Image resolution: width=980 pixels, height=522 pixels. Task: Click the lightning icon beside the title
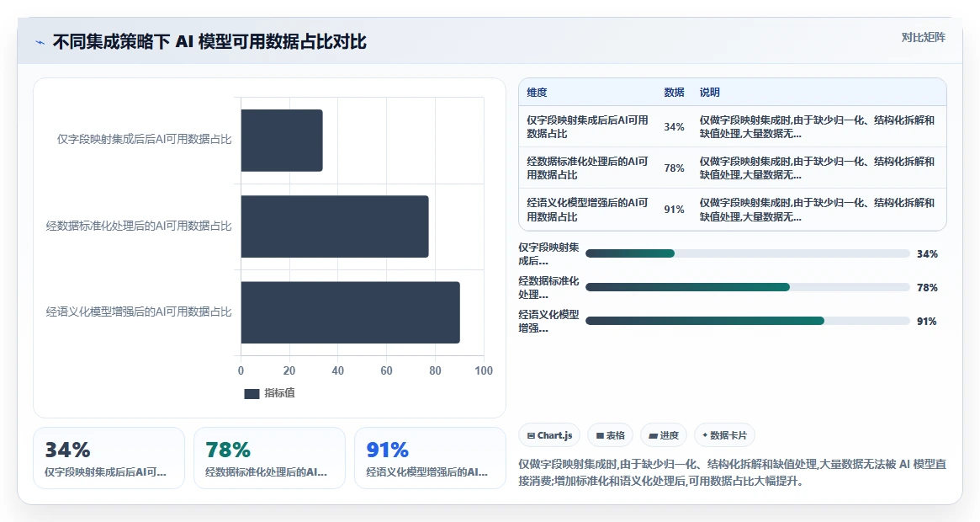coord(40,43)
